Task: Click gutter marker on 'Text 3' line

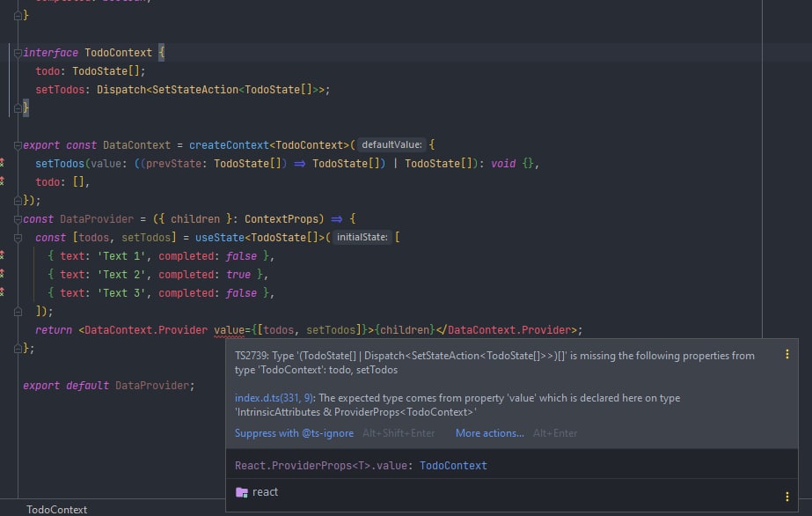Action: pyautogui.click(x=3, y=292)
